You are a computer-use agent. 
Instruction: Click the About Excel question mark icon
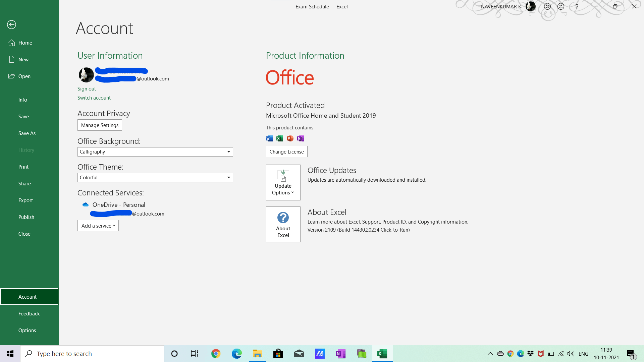pos(283,218)
